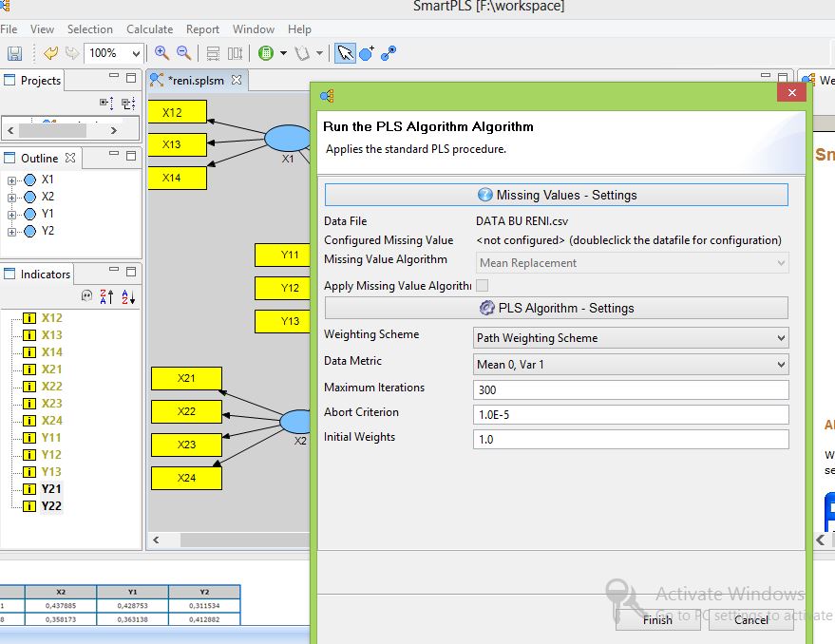
Task: Click the Finish button
Action: [x=657, y=619]
